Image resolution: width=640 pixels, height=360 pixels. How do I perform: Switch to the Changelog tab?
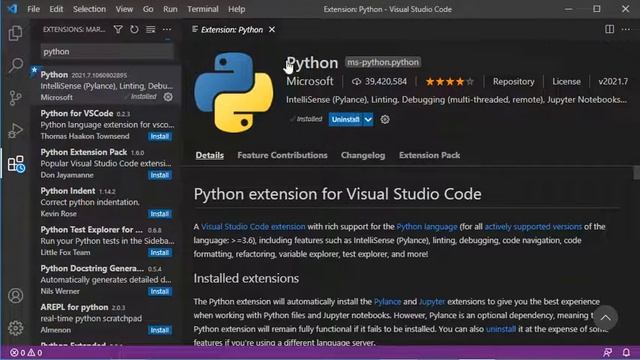tap(363, 155)
